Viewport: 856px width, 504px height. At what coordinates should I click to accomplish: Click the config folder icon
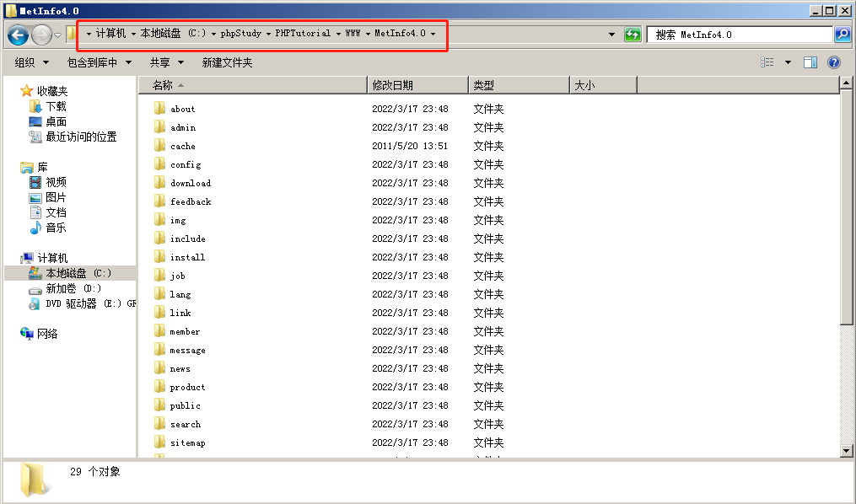tap(159, 164)
